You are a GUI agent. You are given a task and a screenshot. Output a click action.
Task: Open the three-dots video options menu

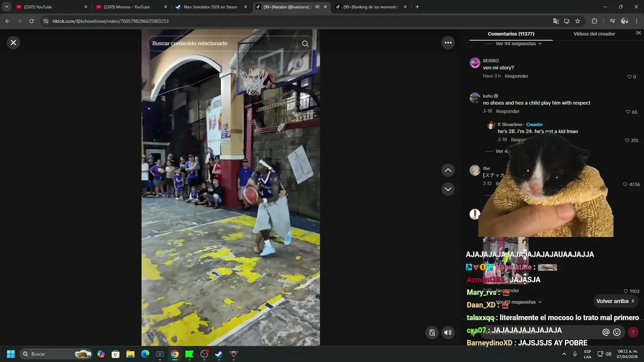click(448, 43)
